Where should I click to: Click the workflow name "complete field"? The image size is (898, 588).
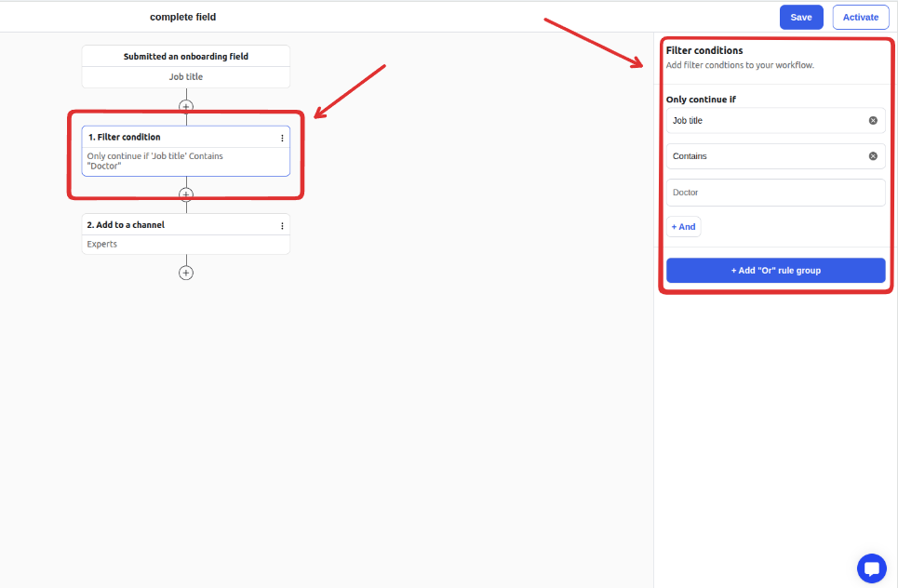coord(183,18)
